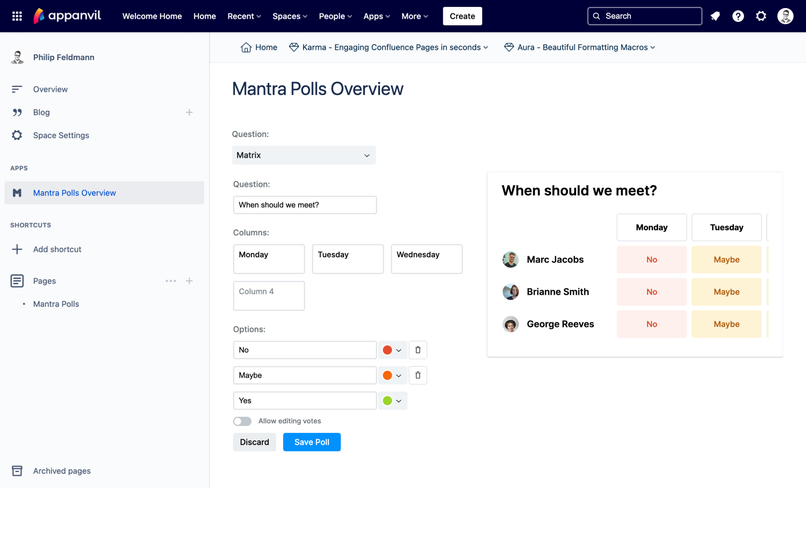
Task: Click the Blog quote icon
Action: click(x=17, y=113)
